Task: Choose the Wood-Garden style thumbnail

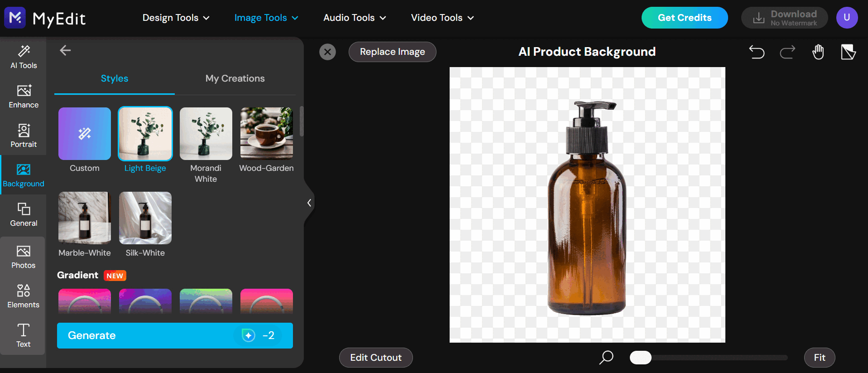Action: (x=267, y=134)
